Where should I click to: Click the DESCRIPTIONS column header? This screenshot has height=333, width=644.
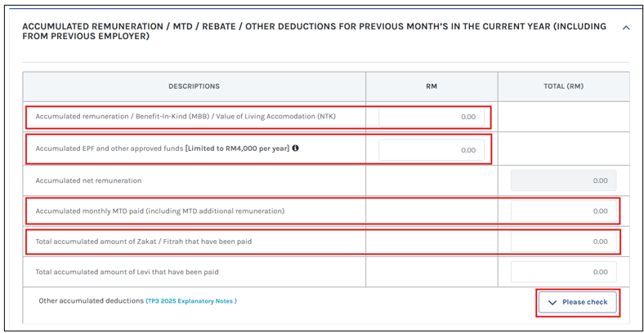click(194, 87)
